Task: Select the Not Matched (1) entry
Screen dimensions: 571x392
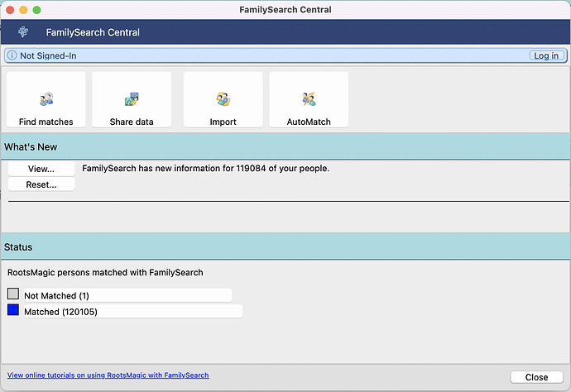Action: click(127, 295)
